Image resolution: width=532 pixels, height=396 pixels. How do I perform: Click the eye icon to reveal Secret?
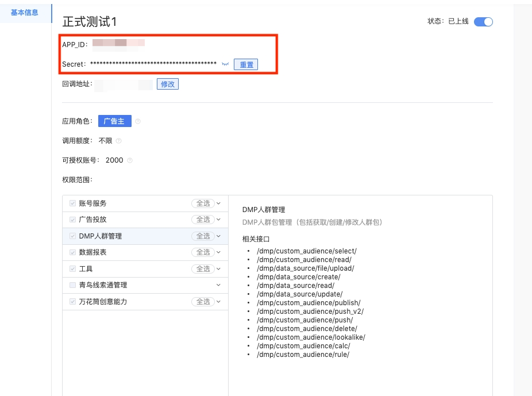[x=226, y=64]
